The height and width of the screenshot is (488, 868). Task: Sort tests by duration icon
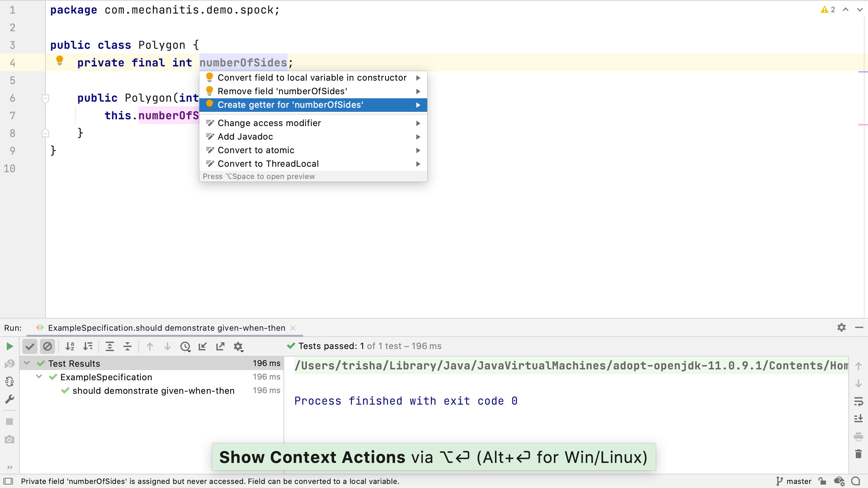[x=87, y=346]
